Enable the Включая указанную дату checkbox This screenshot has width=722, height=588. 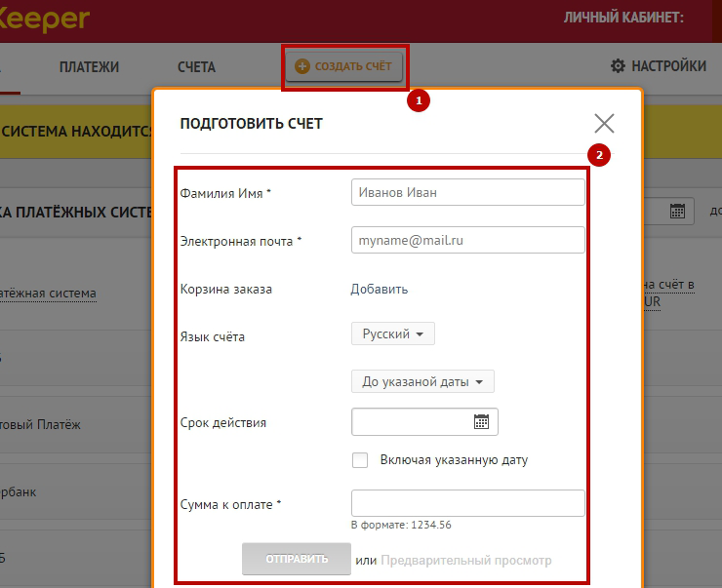click(x=360, y=460)
